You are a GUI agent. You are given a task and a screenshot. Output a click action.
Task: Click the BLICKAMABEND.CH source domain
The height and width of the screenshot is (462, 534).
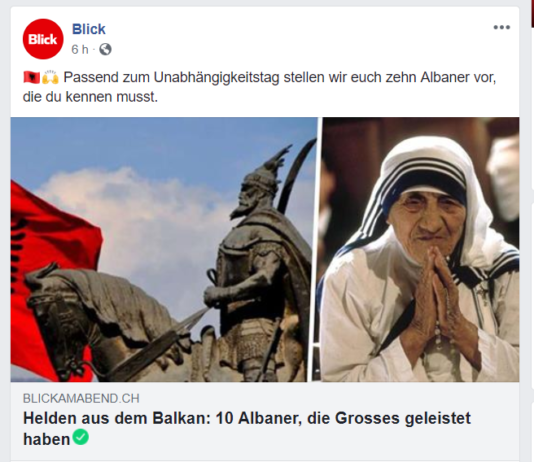[x=81, y=398]
